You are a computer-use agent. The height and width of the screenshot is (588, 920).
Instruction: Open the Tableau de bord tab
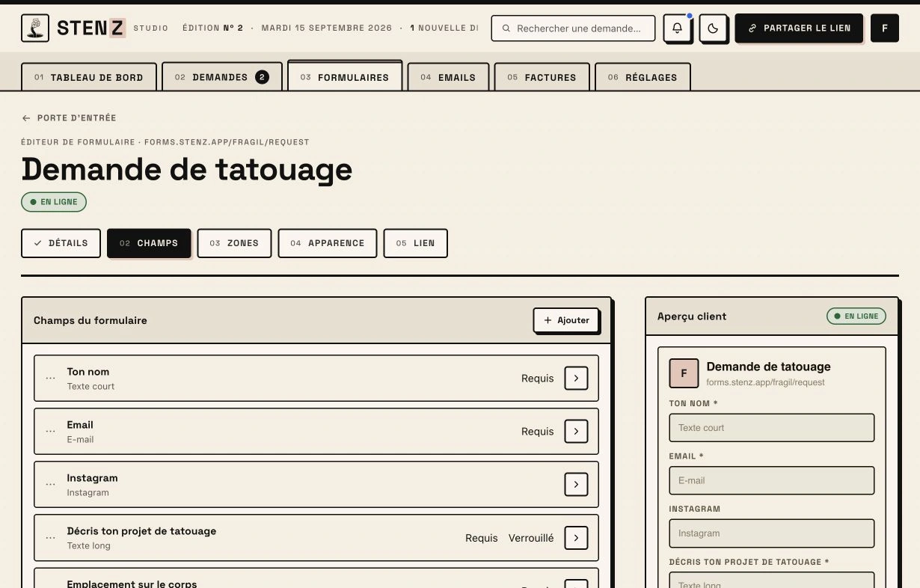click(x=89, y=77)
